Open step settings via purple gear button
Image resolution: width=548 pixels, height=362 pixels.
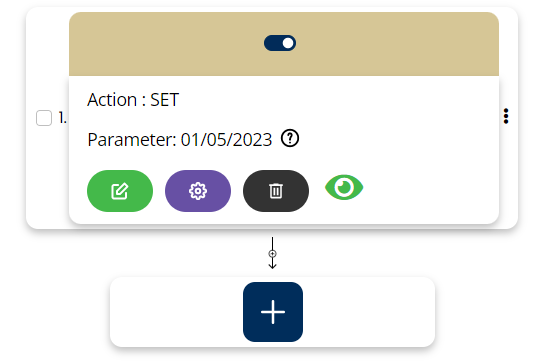pyautogui.click(x=198, y=191)
